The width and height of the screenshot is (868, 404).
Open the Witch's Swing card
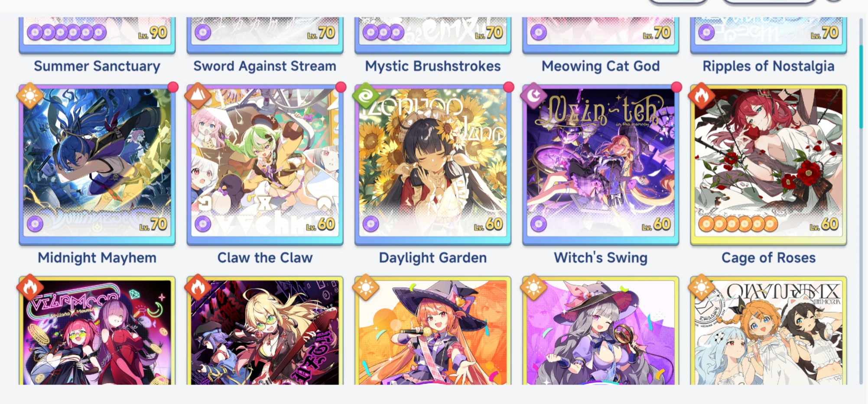point(601,165)
